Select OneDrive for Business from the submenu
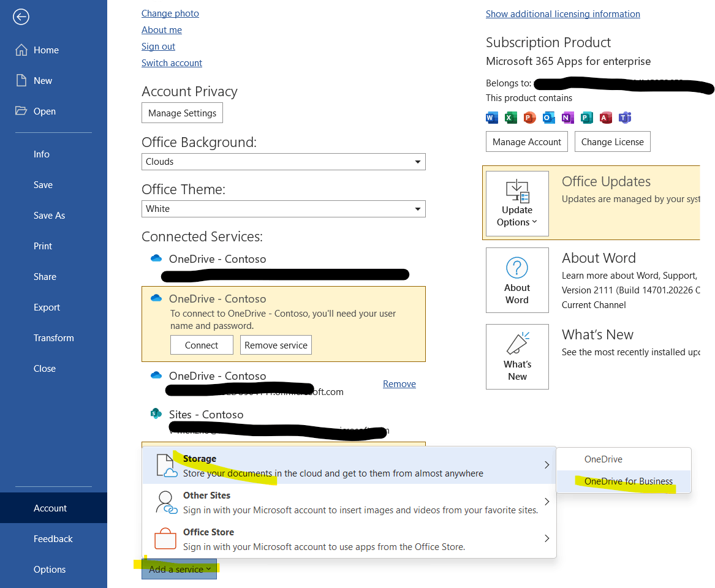This screenshot has height=588, width=715. (x=629, y=481)
